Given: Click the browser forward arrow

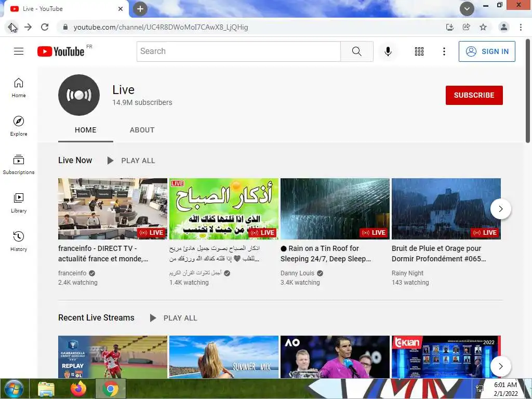Looking at the screenshot, I should pos(28,27).
